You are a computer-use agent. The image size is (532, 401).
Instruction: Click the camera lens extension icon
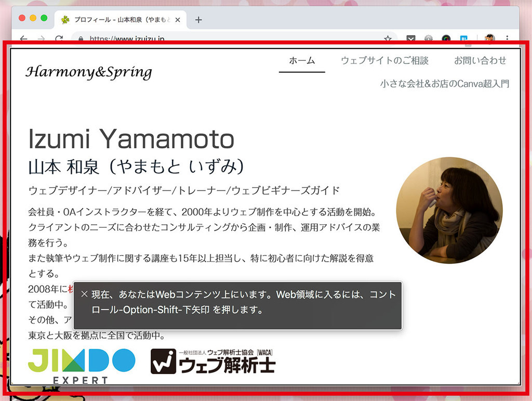(447, 38)
